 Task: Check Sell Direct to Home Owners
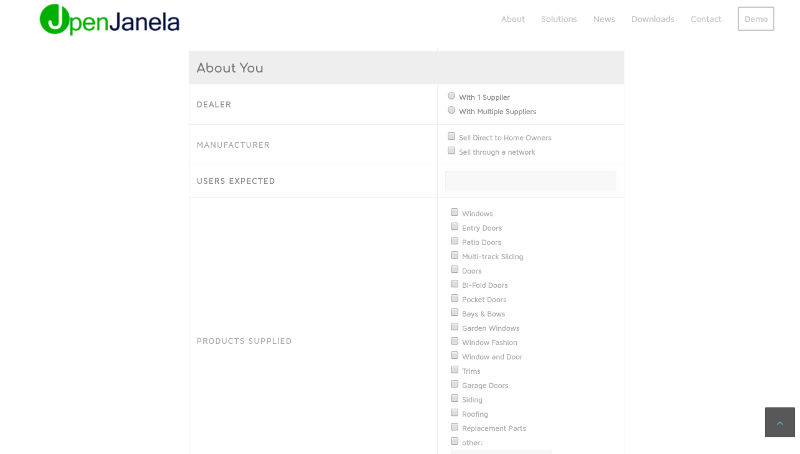pyautogui.click(x=451, y=136)
